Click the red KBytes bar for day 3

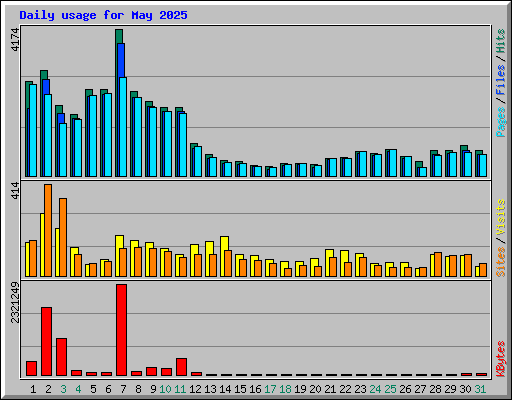(x=61, y=357)
